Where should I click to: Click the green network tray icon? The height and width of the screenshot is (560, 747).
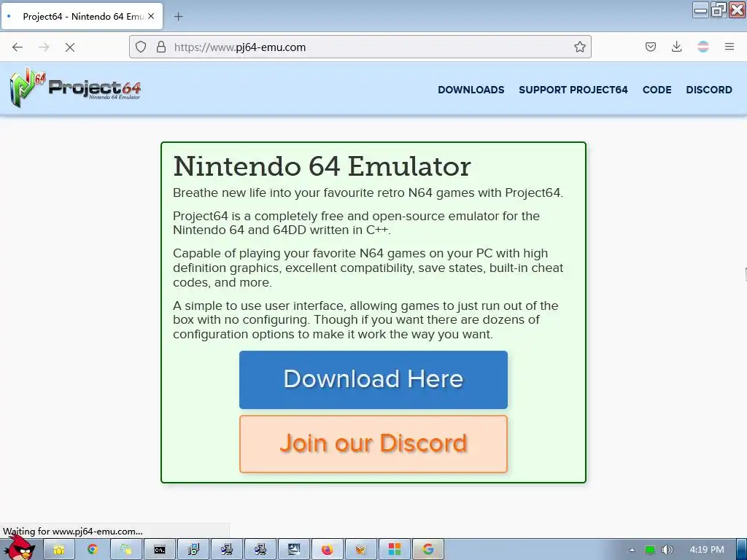tap(650, 550)
